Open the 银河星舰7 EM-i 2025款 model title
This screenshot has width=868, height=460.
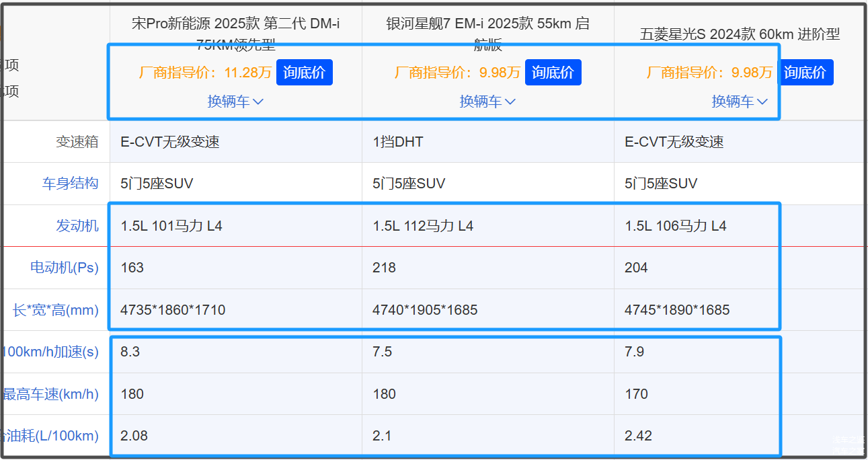487,25
